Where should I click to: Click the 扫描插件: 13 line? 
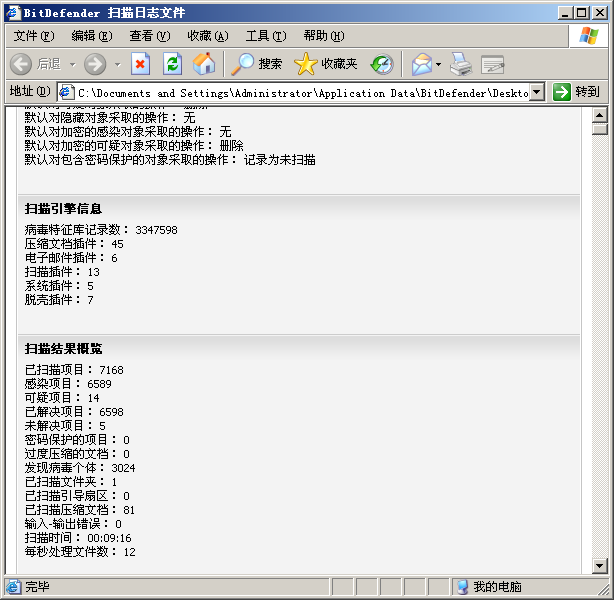tap(62, 272)
